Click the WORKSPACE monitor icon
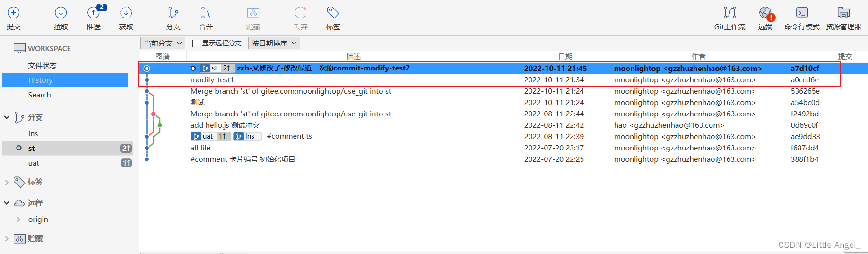 pos(19,48)
